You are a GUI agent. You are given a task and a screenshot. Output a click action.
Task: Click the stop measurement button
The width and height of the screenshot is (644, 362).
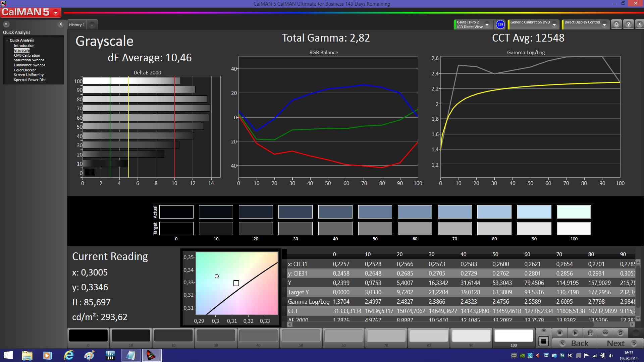point(559,333)
